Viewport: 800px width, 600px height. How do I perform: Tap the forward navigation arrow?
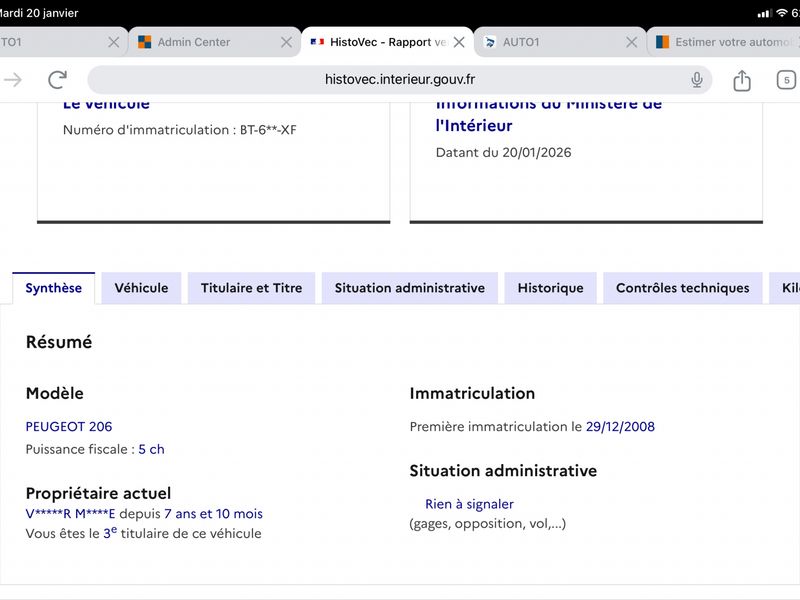13,80
